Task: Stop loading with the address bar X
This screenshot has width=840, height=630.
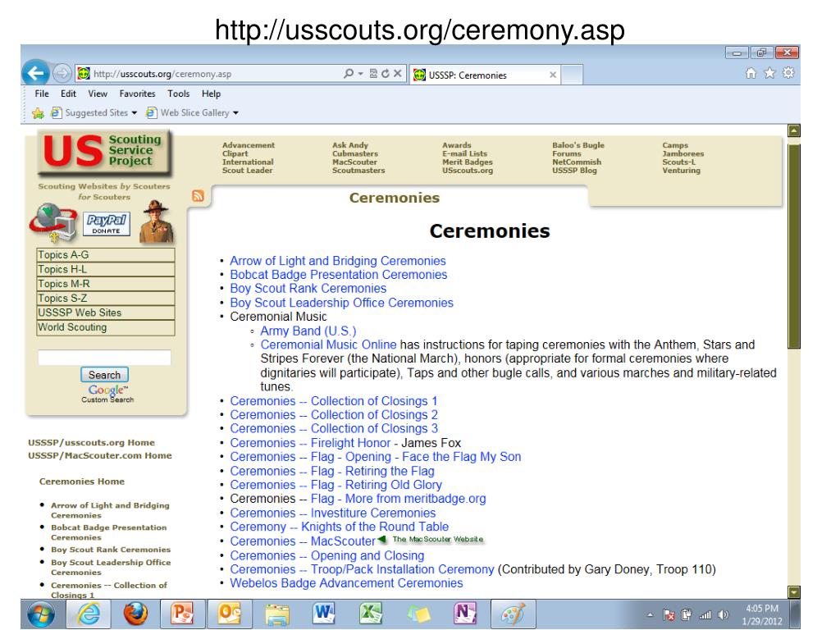Action: [x=398, y=73]
